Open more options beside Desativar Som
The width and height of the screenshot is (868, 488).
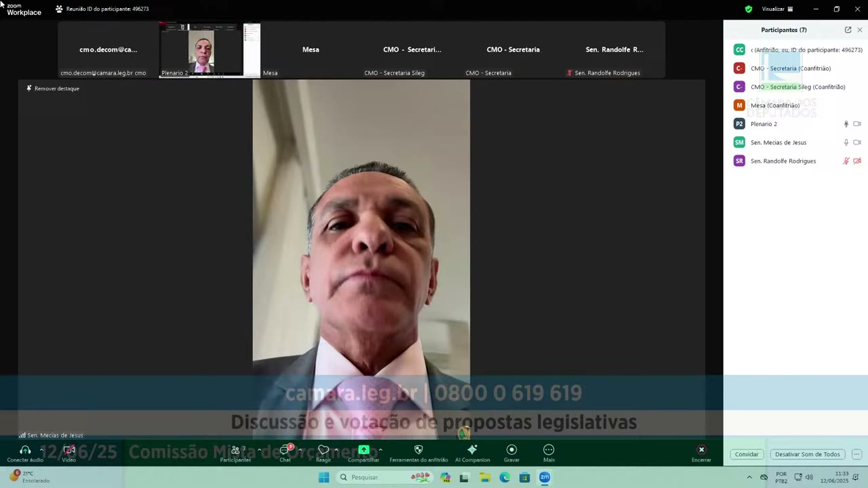(856, 454)
